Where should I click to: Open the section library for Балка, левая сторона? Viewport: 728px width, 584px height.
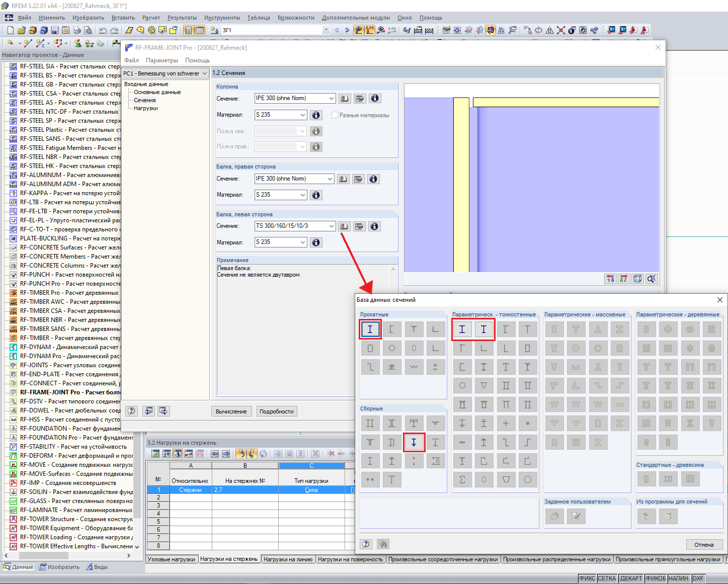pos(344,226)
